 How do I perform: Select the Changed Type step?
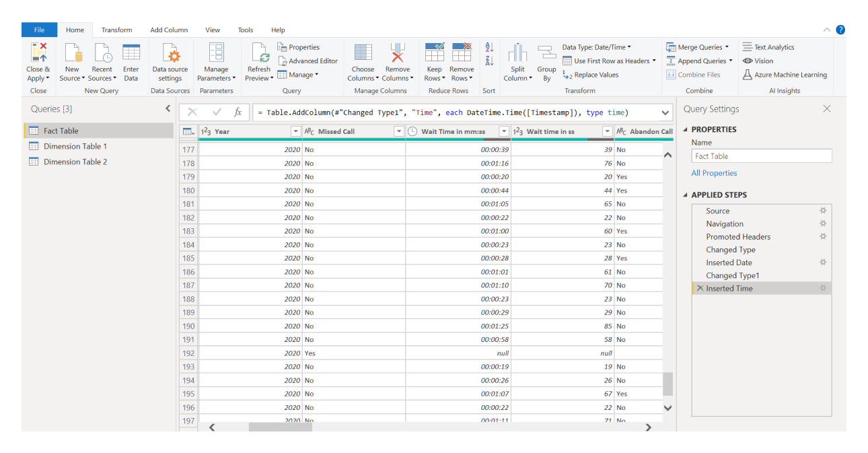pos(761,249)
